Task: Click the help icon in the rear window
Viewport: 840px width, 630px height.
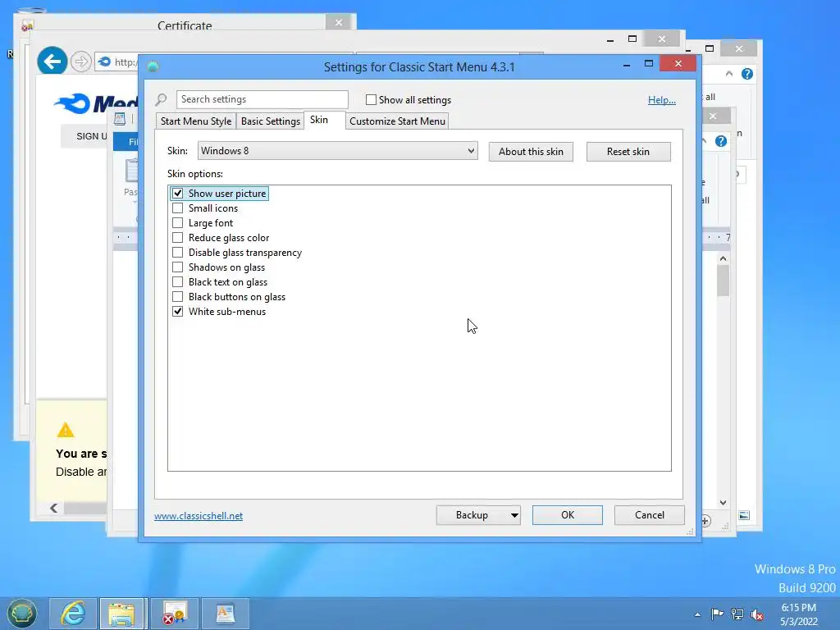Action: pyautogui.click(x=746, y=74)
